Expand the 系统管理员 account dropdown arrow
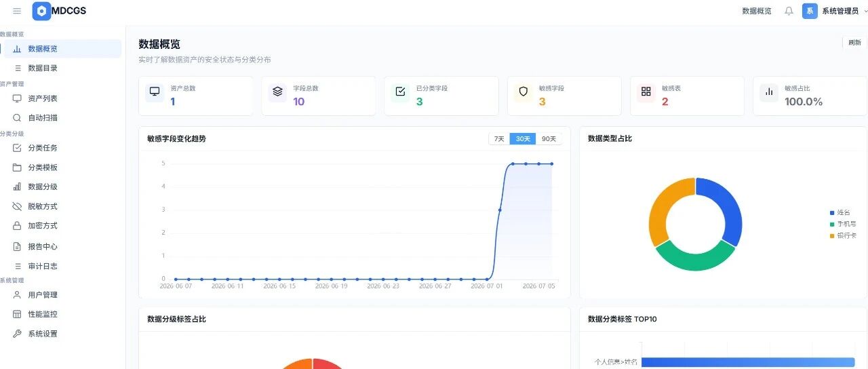868x369 pixels. (x=865, y=11)
